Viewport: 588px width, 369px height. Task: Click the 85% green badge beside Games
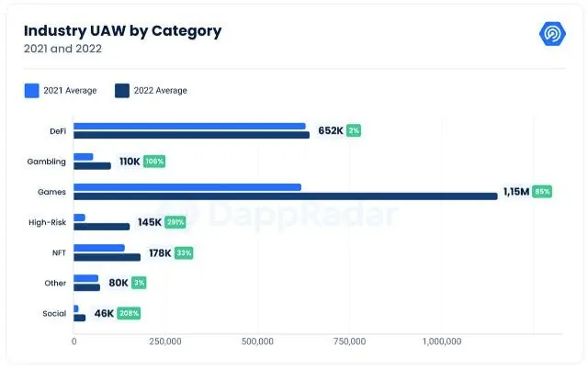point(542,192)
